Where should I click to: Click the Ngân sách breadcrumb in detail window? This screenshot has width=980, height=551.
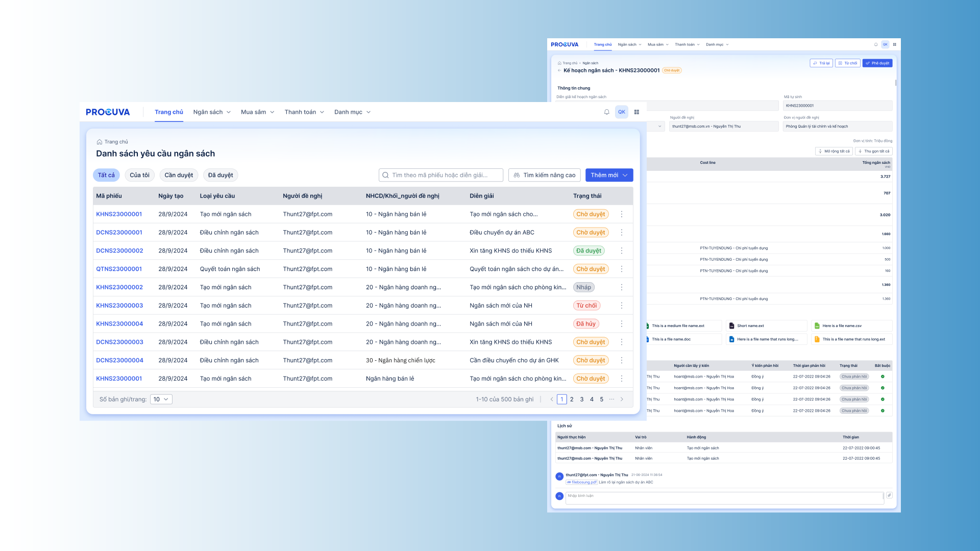click(591, 63)
